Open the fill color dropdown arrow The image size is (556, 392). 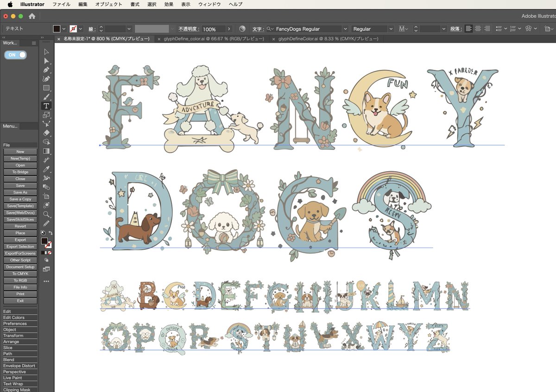pyautogui.click(x=64, y=29)
